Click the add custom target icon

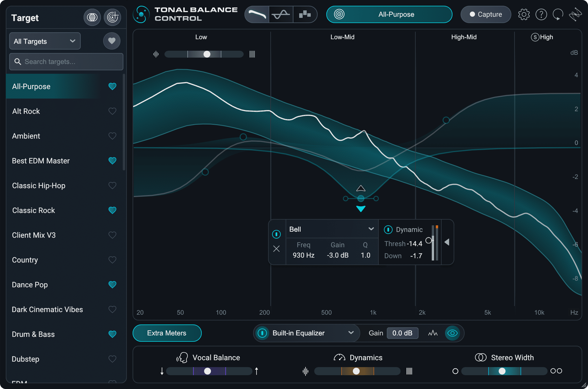[112, 17]
